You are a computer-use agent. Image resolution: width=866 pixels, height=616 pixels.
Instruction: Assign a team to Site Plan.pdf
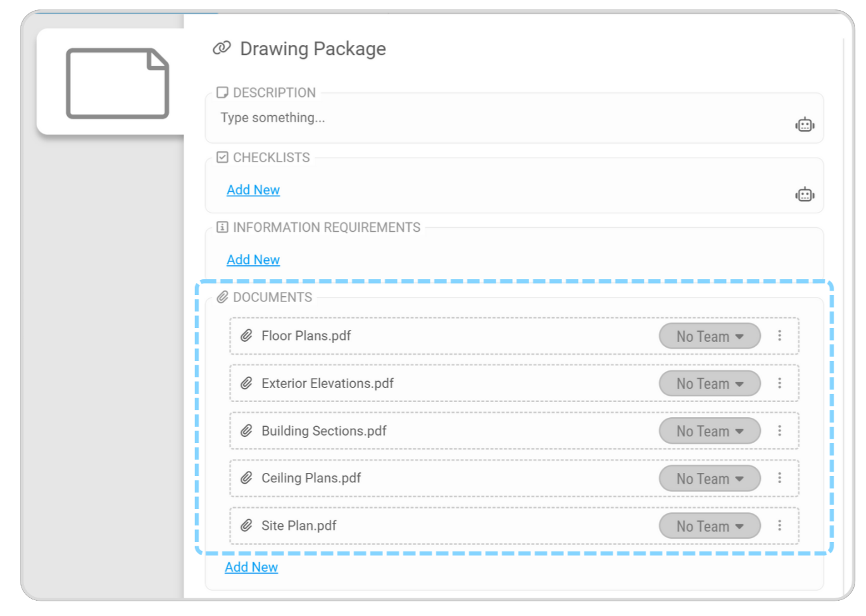point(709,526)
